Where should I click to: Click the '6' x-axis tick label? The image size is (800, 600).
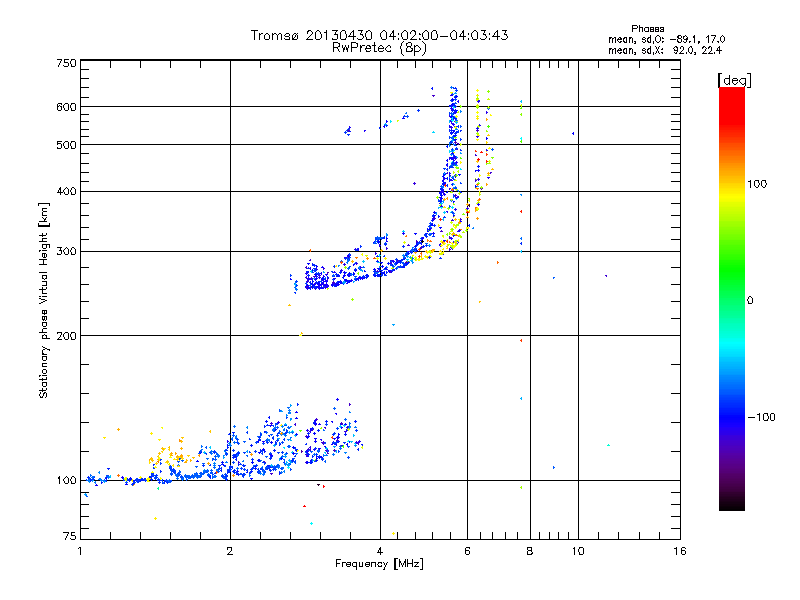coord(467,551)
